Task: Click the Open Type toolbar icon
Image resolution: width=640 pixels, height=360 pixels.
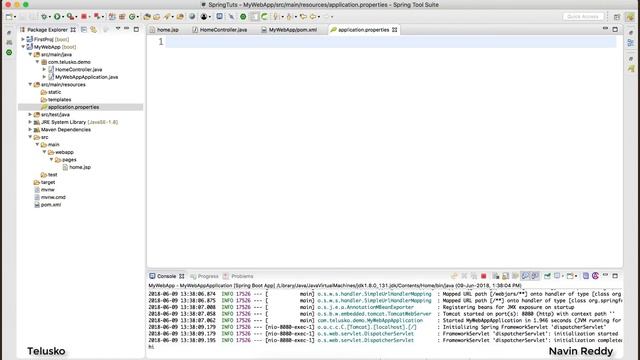Action: (147, 17)
